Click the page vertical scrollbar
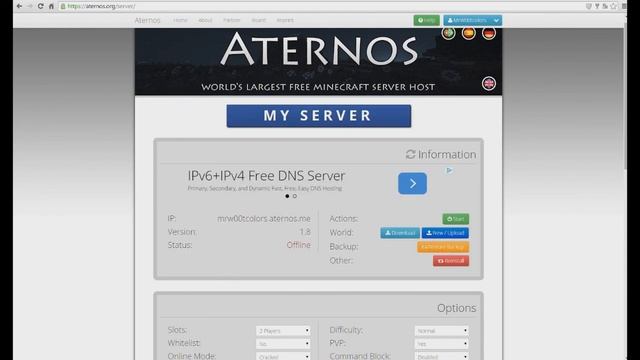The height and width of the screenshot is (360, 640). click(624, 96)
